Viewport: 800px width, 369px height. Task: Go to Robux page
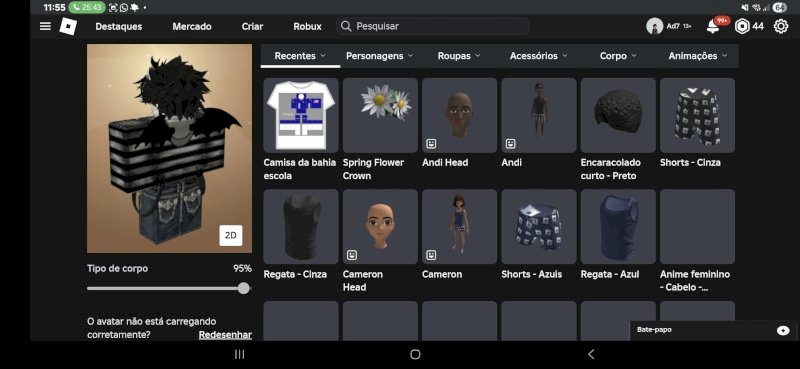pyautogui.click(x=307, y=27)
